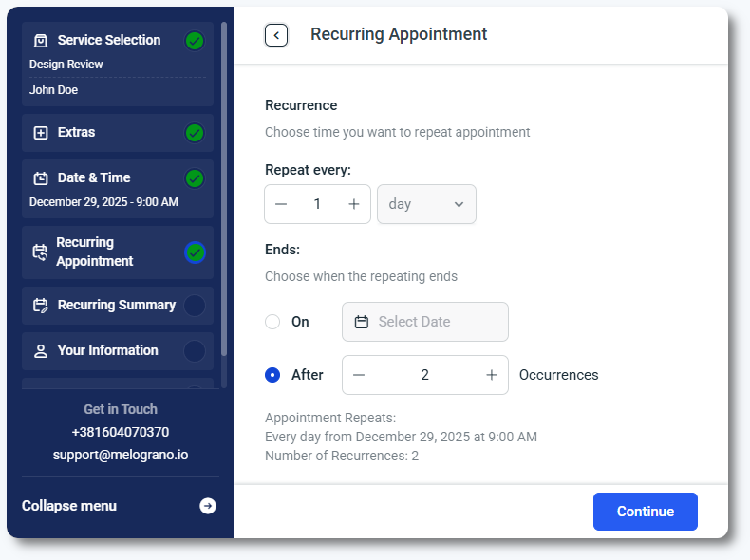Increase the Repeat every value with plus
Screen dimensions: 750x560
pyautogui.click(x=354, y=204)
